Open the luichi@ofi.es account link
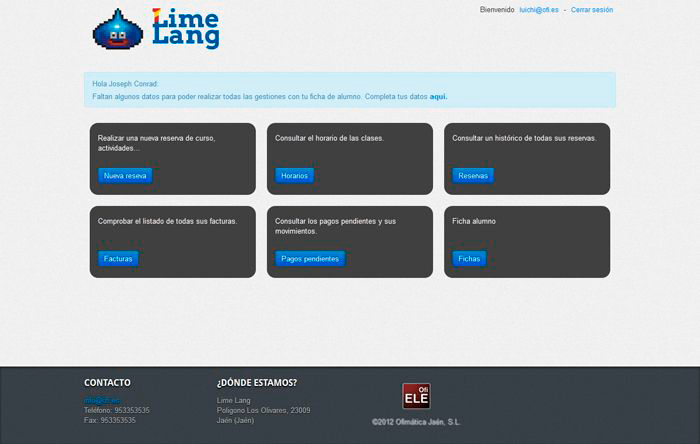 [538, 10]
